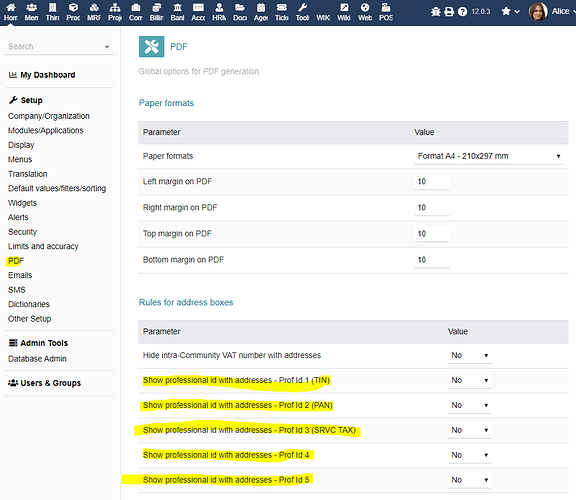Open the bookmarks star dropdown
The image size is (576, 500).
510,11
